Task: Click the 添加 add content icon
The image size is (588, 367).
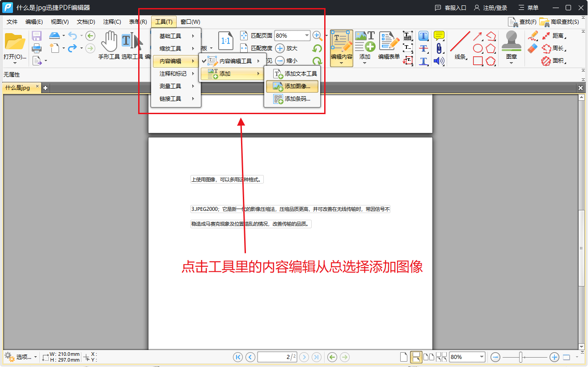Action: [x=365, y=42]
